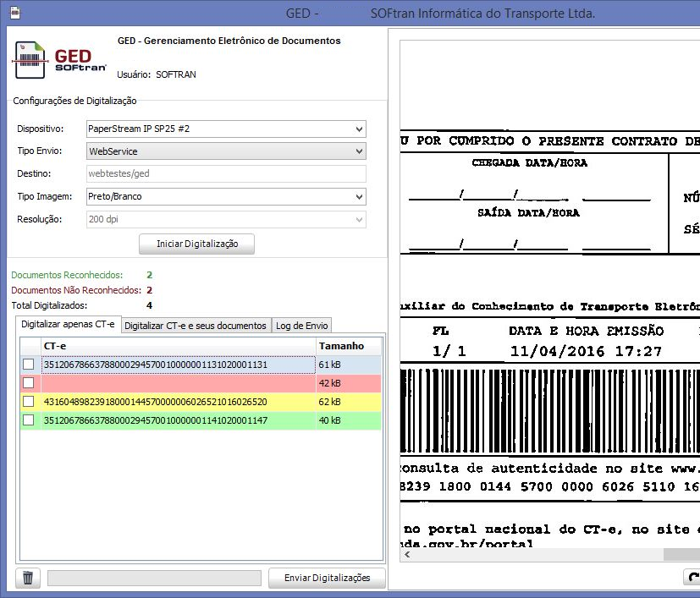Click the GED SOFtran barcode logo
This screenshot has height=598, width=700.
(59, 59)
